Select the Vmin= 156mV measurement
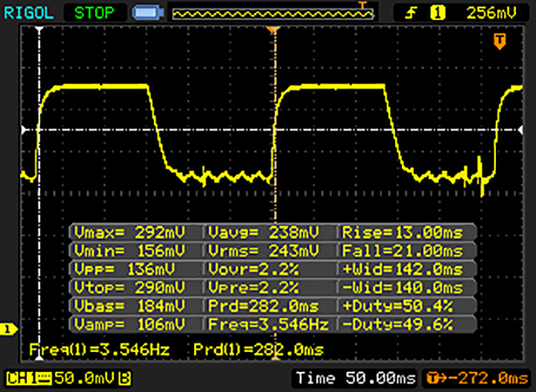Viewport: 536px width, 392px height. click(x=130, y=251)
